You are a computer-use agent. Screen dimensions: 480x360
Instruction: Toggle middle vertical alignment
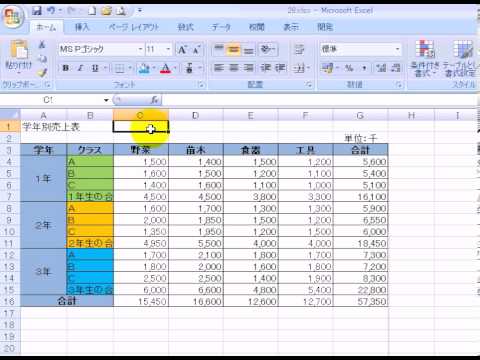pos(233,50)
